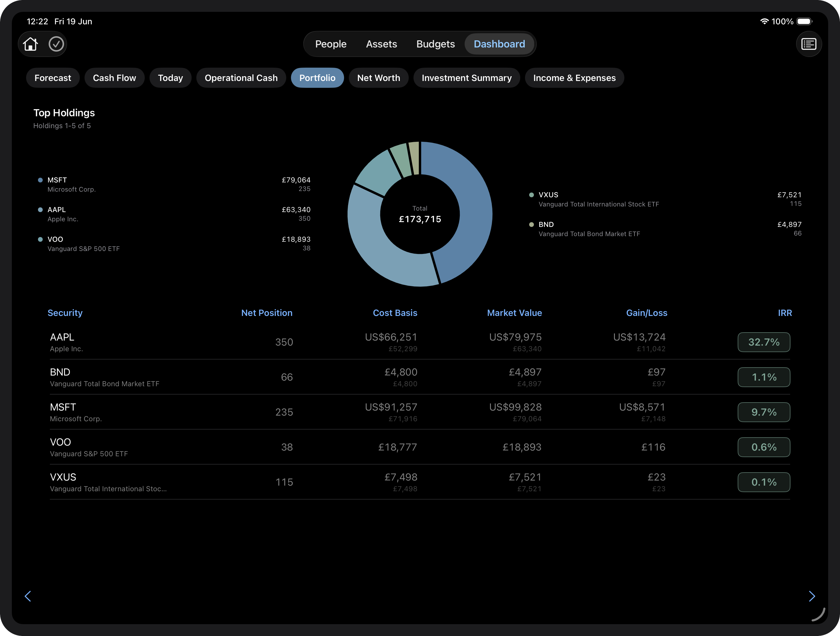
Task: Open the list panel icon at top right
Action: click(809, 44)
